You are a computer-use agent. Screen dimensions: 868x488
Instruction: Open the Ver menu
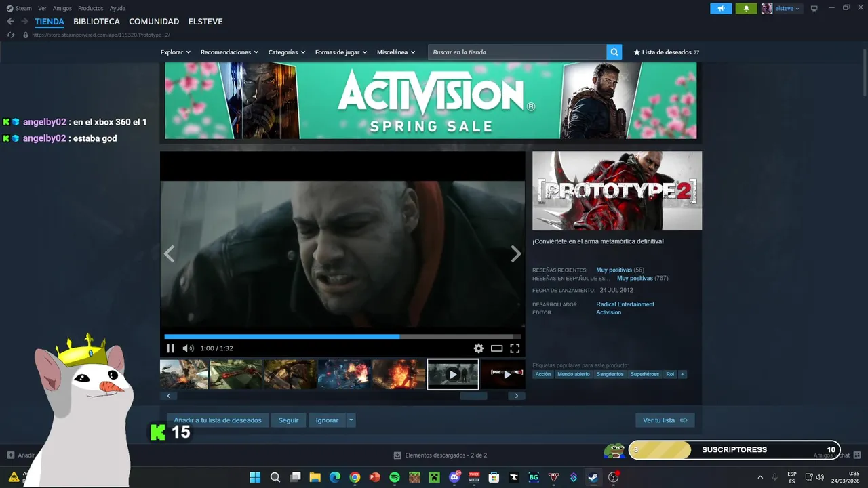tap(42, 8)
